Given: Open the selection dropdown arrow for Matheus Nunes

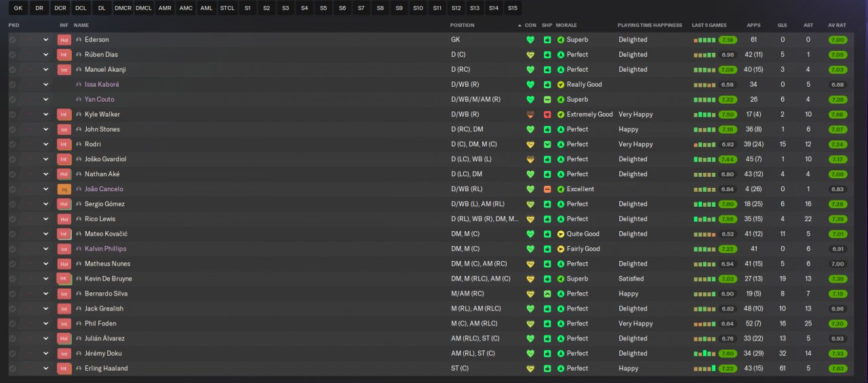Looking at the screenshot, I should [46, 264].
